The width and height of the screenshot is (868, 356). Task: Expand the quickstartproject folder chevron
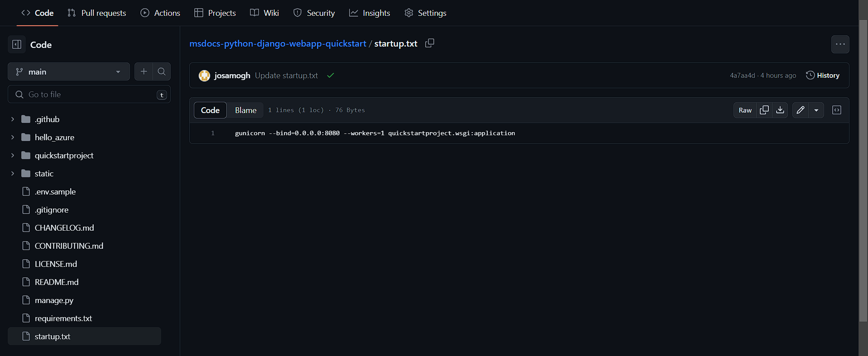point(13,155)
